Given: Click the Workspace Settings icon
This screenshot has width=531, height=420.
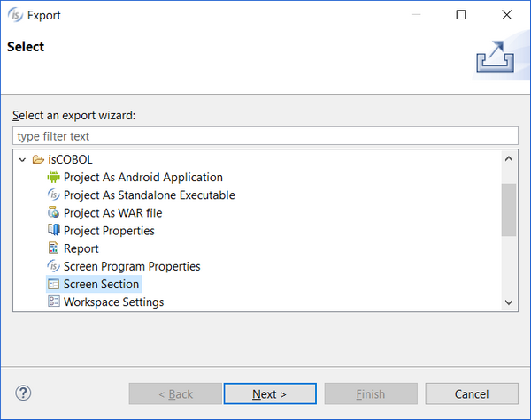Looking at the screenshot, I should pyautogui.click(x=53, y=302).
